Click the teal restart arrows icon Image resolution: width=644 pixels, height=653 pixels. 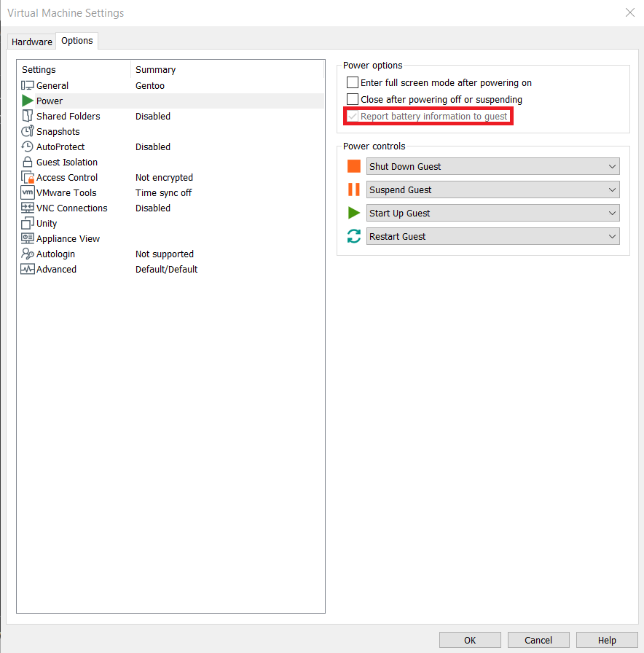point(354,236)
